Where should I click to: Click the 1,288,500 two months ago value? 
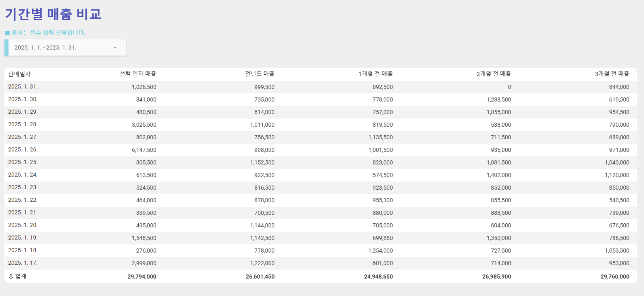pyautogui.click(x=499, y=99)
